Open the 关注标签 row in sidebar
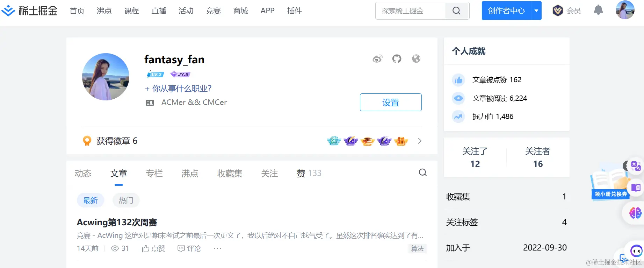The width and height of the screenshot is (644, 268). [506, 222]
